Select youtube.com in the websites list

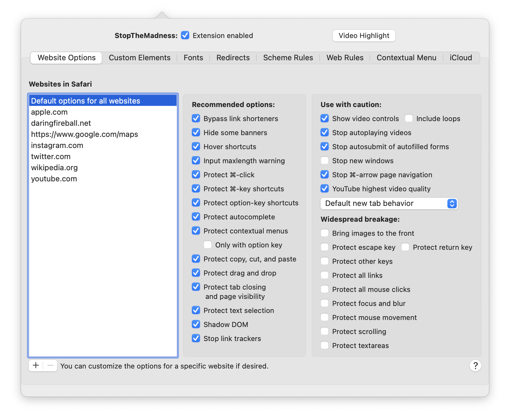(x=54, y=179)
